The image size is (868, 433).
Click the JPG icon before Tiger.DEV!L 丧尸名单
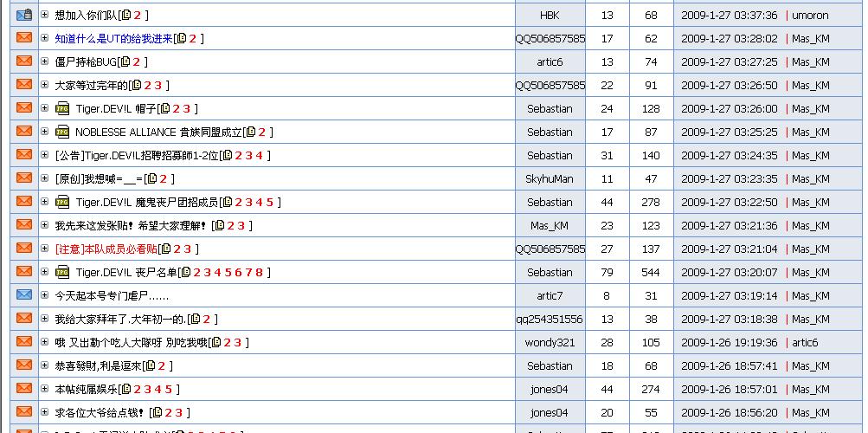click(62, 272)
